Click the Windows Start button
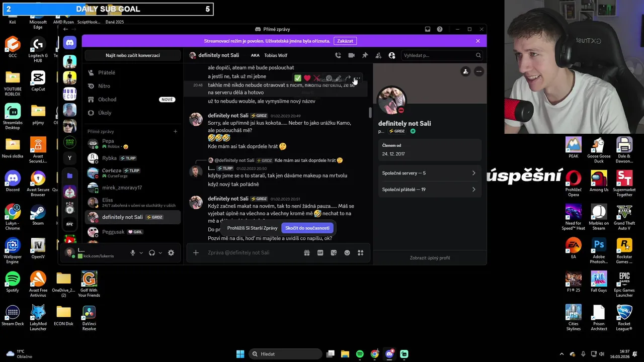 240,354
